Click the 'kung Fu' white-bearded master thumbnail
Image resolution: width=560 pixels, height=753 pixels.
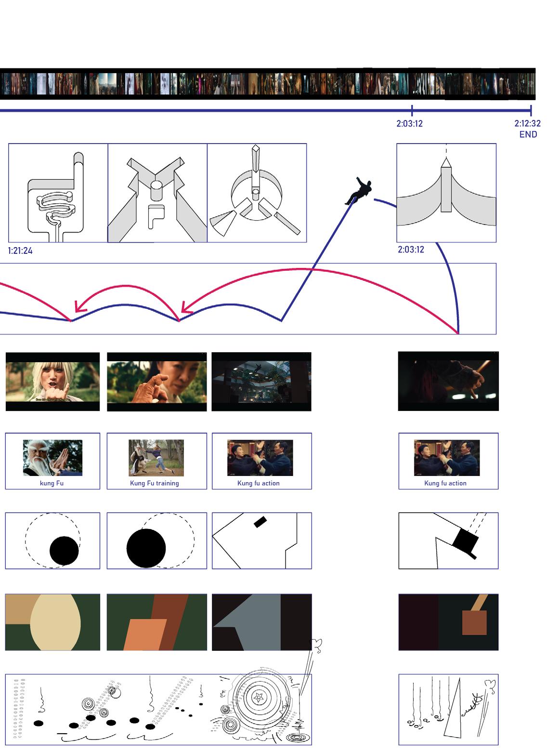click(x=52, y=458)
